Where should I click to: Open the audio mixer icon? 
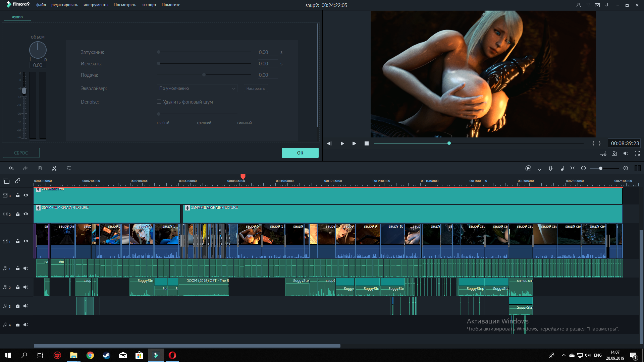coord(561,168)
